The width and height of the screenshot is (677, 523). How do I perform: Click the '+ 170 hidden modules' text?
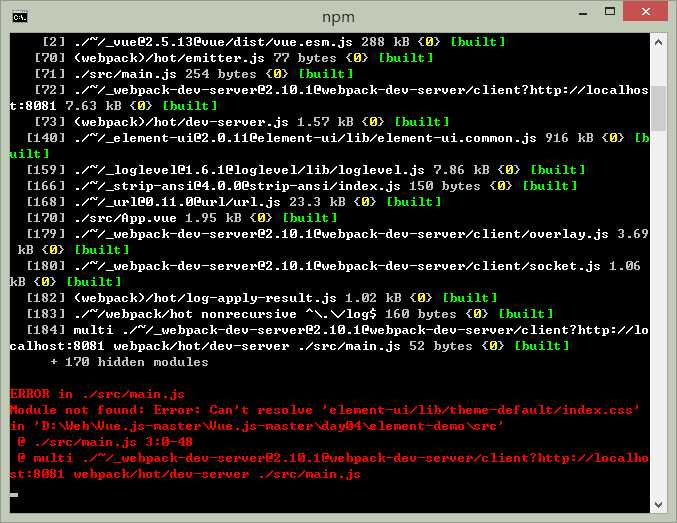(129, 362)
